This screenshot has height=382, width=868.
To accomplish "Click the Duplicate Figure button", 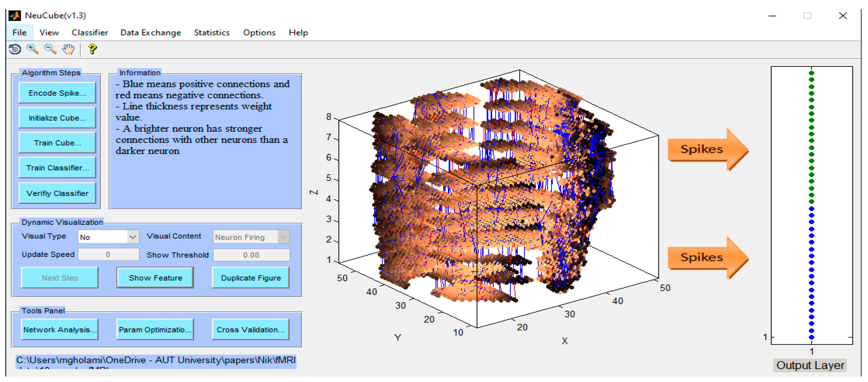I will [251, 278].
